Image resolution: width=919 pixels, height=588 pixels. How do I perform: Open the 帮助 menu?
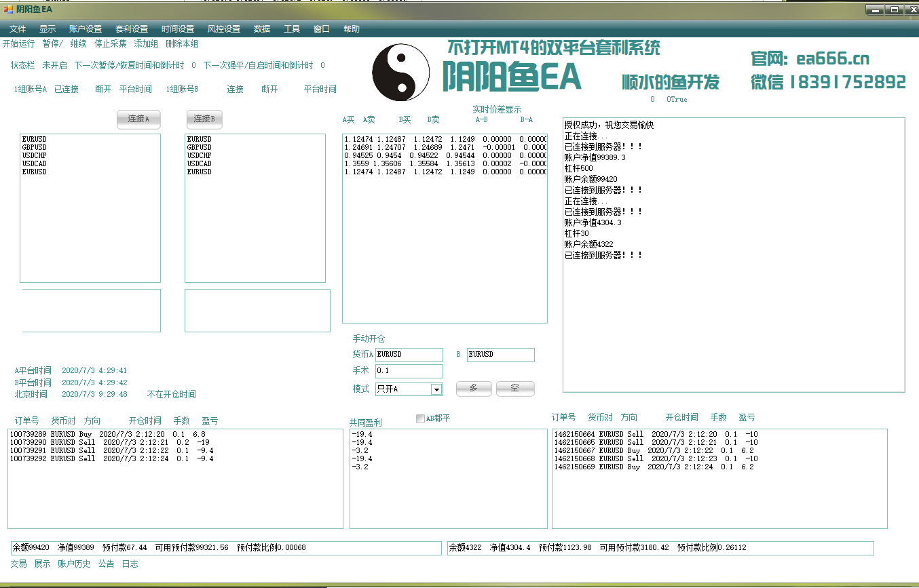pos(352,29)
